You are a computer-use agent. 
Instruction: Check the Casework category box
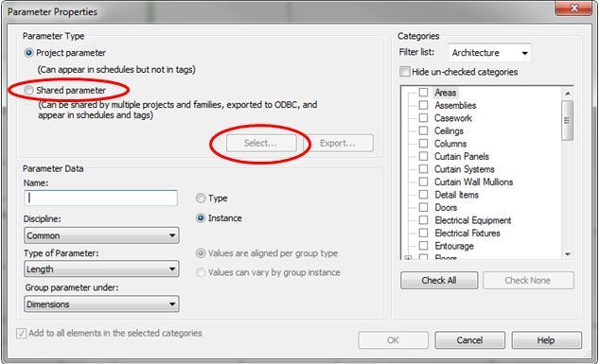423,118
